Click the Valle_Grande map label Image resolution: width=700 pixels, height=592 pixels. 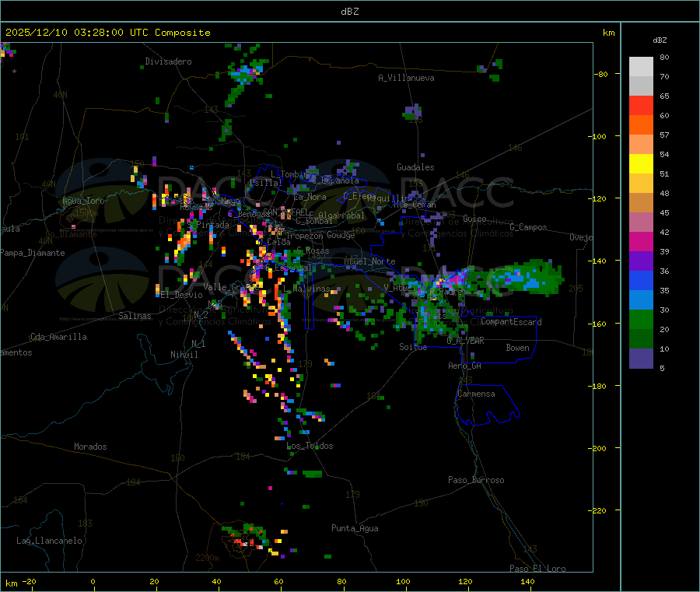tap(231, 287)
